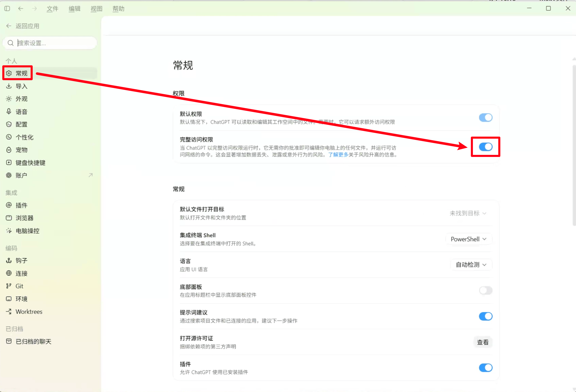Viewport: 576px width, 392px height.
Task: Select the ChatGPT logo icon beside 账户
Action: (x=9, y=175)
